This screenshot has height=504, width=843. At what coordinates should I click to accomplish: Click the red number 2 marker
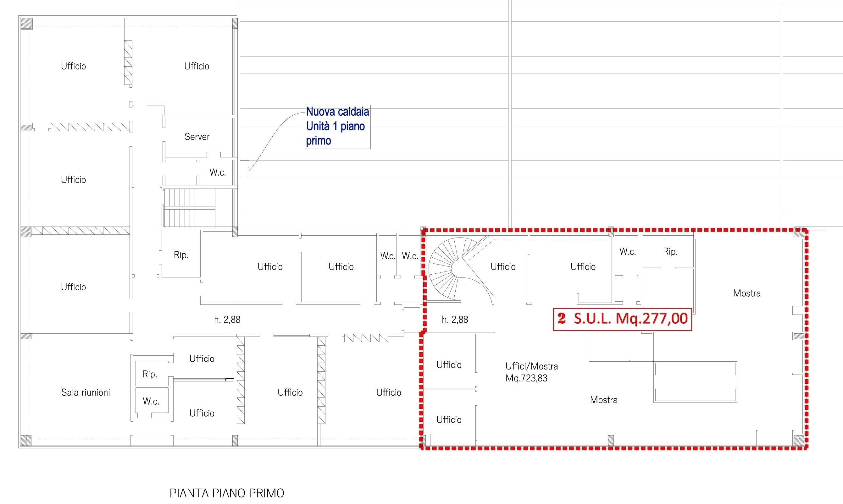[561, 319]
